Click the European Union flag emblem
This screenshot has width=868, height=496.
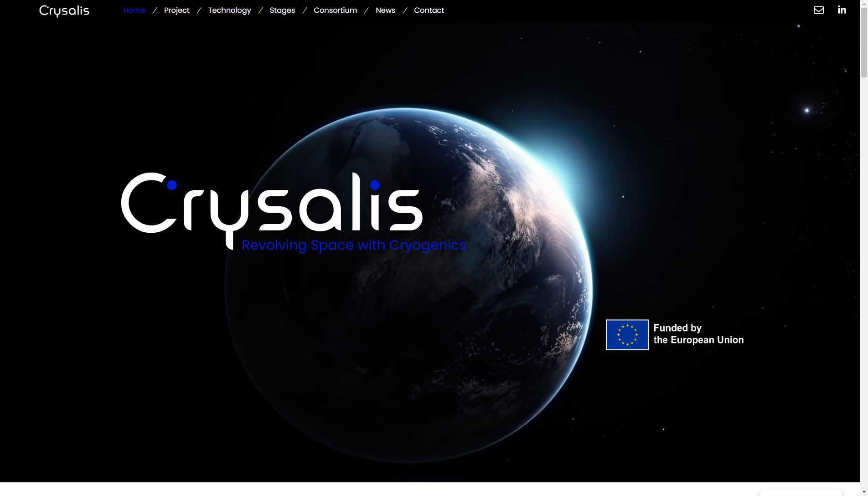pyautogui.click(x=627, y=335)
